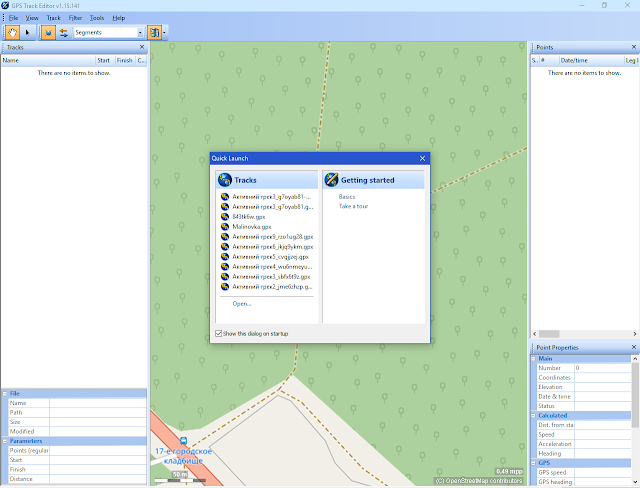640x488 pixels.
Task: Open the Basics guide link
Action: (347, 197)
